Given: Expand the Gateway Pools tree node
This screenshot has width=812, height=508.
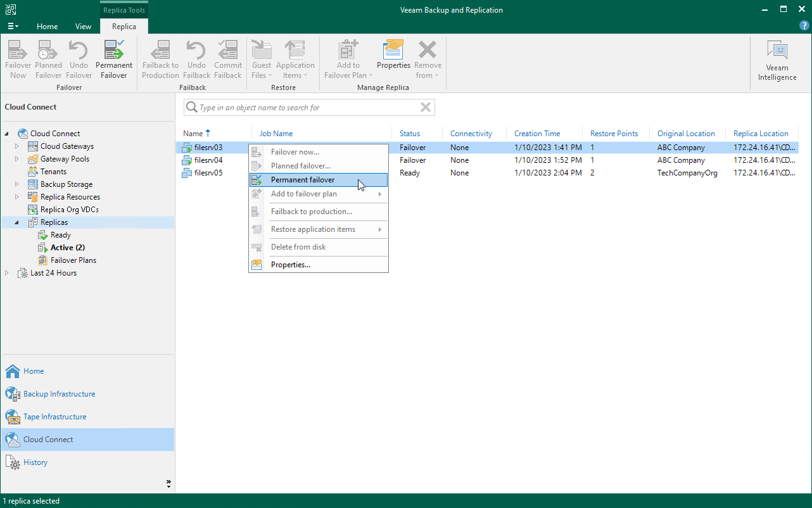Looking at the screenshot, I should click(18, 159).
